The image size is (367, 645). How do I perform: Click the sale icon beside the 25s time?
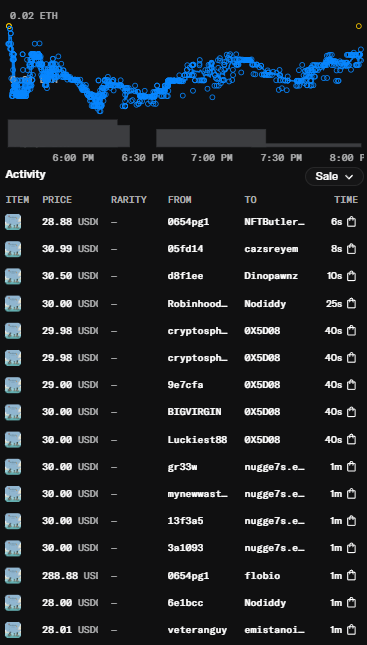(351, 304)
